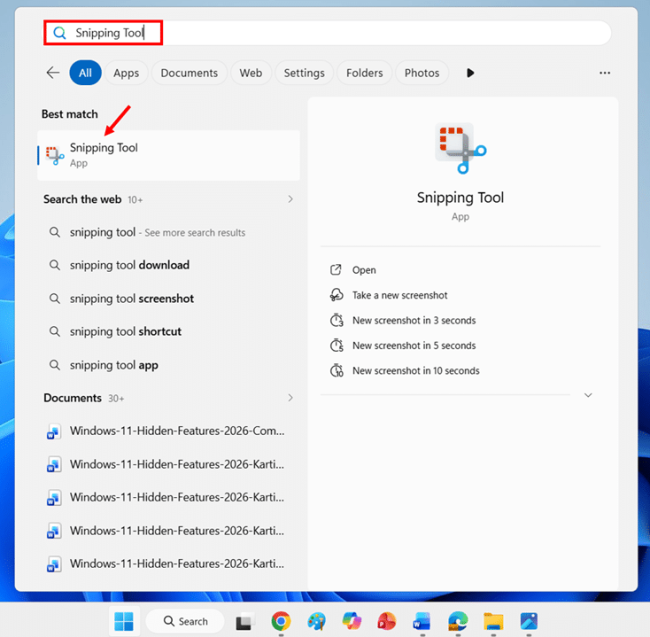Show more filters with the play arrow
Screen dimensions: 650x637
470,73
